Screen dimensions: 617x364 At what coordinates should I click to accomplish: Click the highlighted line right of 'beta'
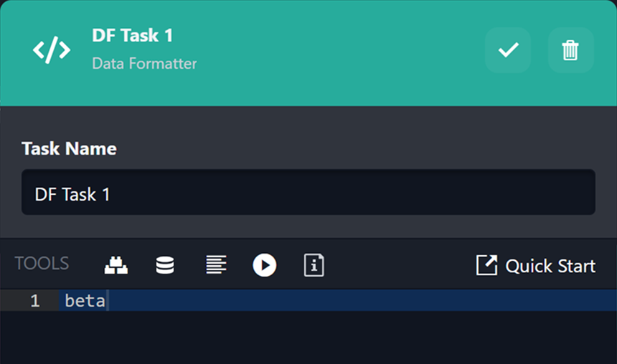359,301
